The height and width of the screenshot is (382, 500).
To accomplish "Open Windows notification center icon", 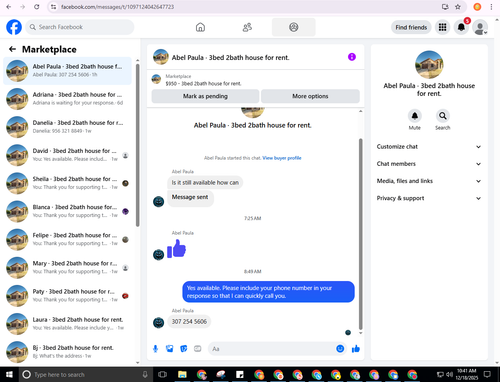I will 488,374.
